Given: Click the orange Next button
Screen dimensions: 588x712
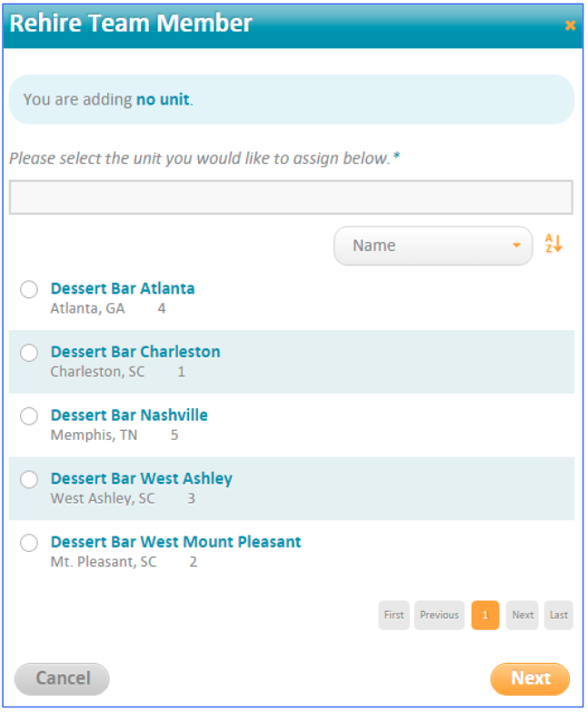Looking at the screenshot, I should coord(530,678).
